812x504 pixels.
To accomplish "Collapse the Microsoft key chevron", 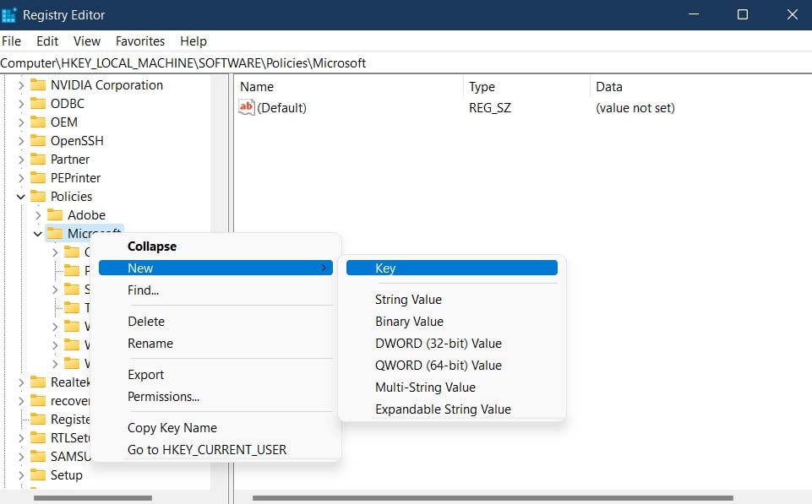I will click(38, 234).
